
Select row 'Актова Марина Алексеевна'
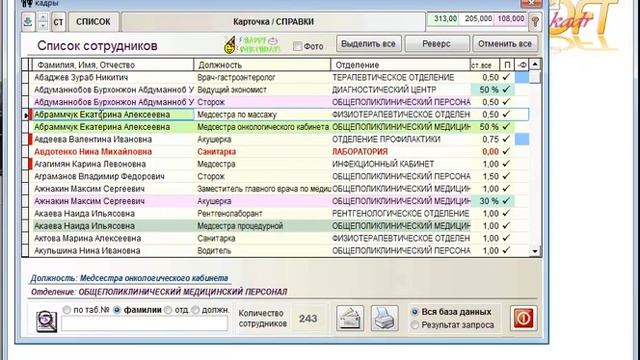[276, 238]
